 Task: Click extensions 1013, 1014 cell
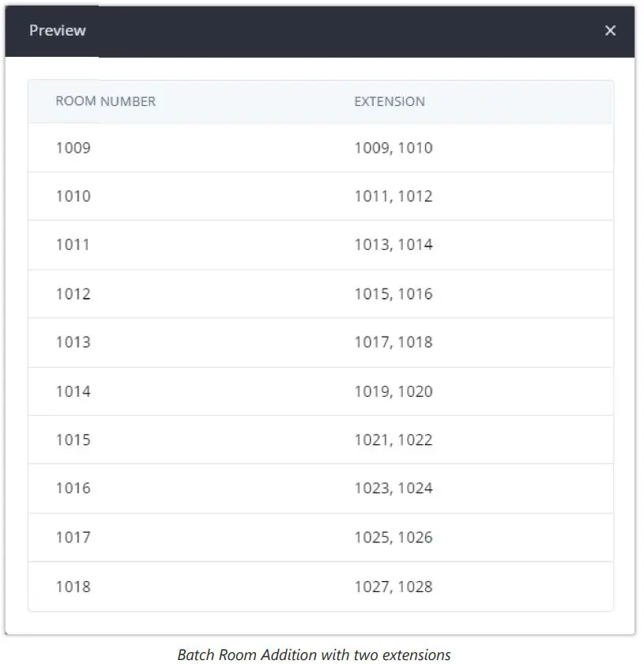point(393,245)
